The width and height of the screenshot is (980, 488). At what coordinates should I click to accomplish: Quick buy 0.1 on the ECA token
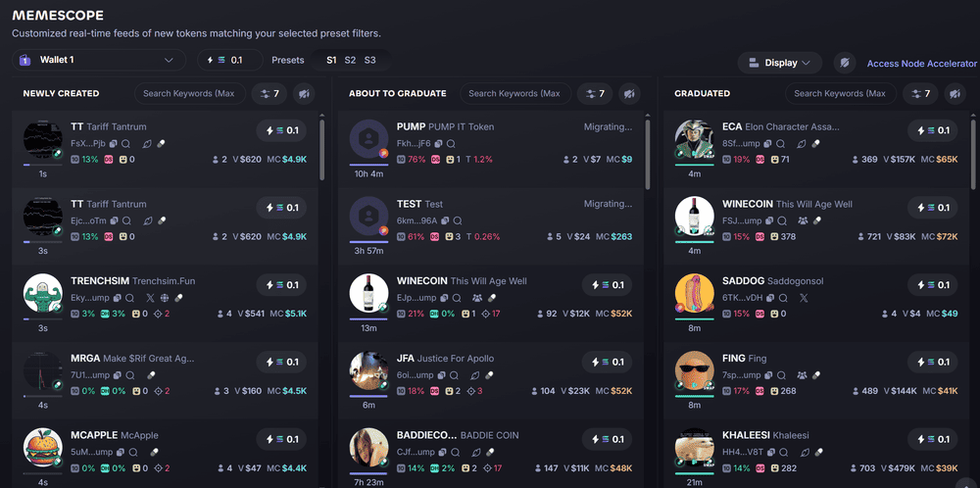coord(933,130)
